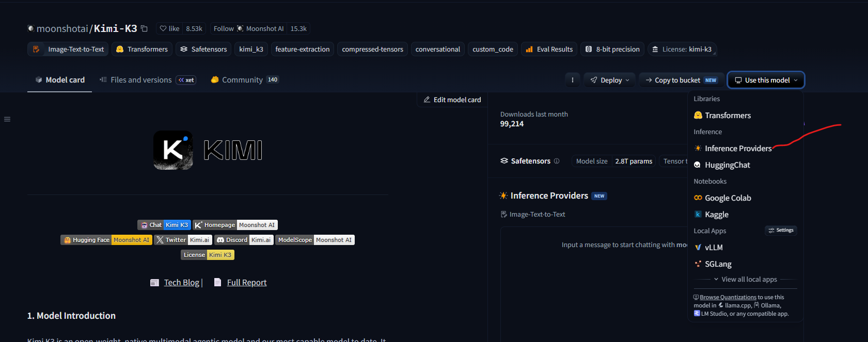This screenshot has height=342, width=868.
Task: Select the Eval Results tag
Action: [549, 49]
